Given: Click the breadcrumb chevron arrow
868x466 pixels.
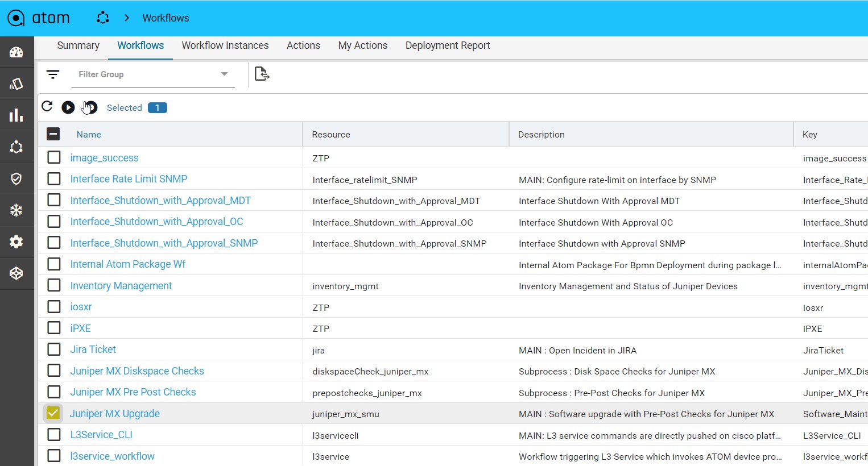Looking at the screenshot, I should (127, 18).
